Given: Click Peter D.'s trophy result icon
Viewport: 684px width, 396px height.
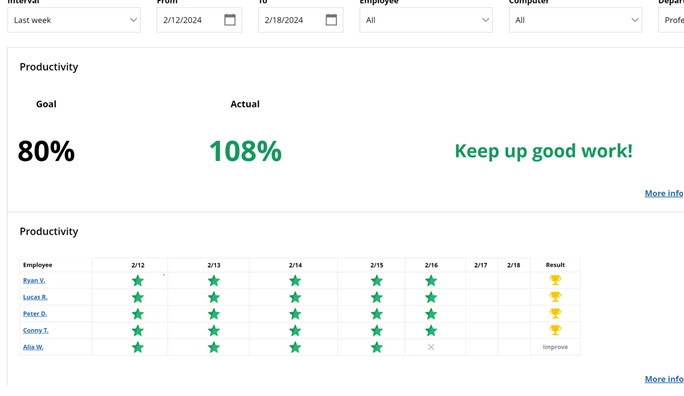Looking at the screenshot, I should (555, 313).
